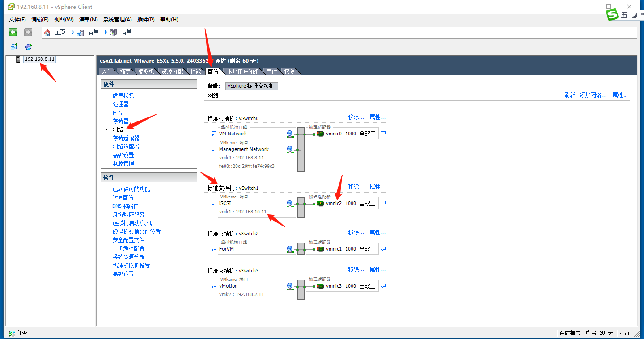Viewport: 644px width, 339px height.
Task: Click the speech bubble icon beside Management Network
Action: click(x=213, y=149)
